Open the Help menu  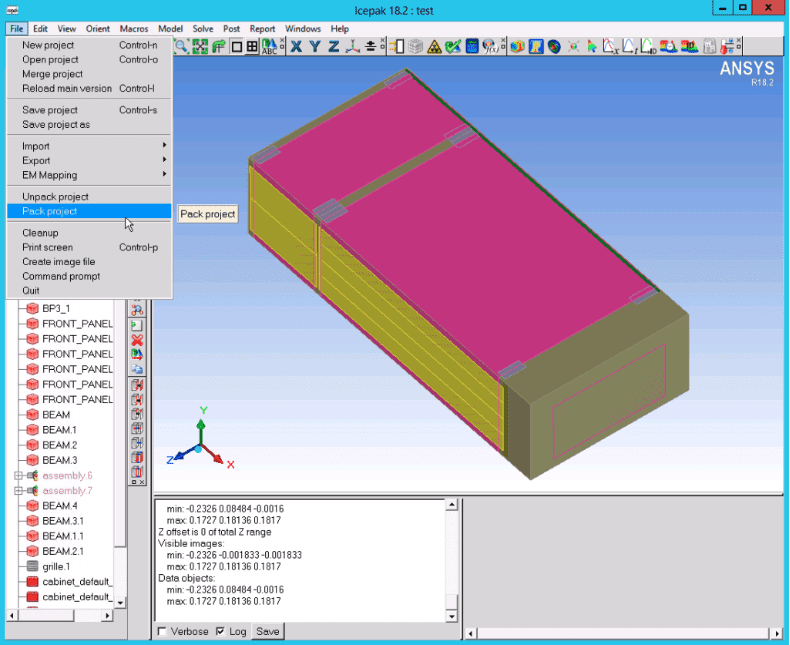pos(340,29)
